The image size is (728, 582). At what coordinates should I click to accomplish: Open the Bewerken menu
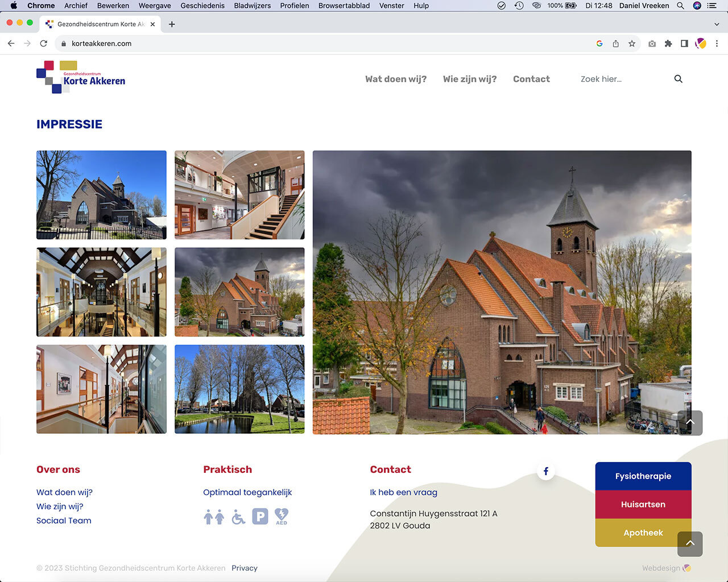[x=113, y=6]
